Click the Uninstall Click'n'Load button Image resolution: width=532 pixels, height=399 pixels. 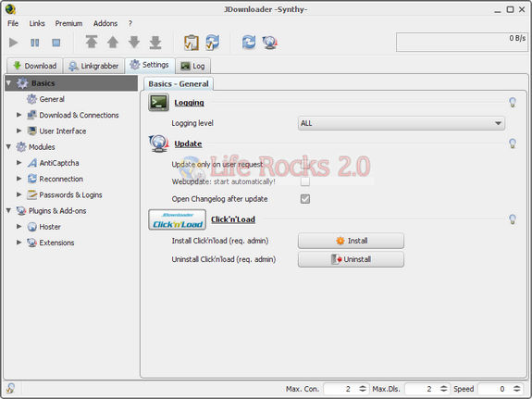351,259
